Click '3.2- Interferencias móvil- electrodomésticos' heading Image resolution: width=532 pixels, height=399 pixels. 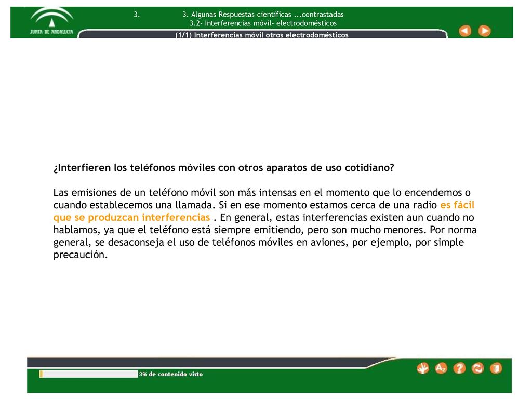point(263,23)
